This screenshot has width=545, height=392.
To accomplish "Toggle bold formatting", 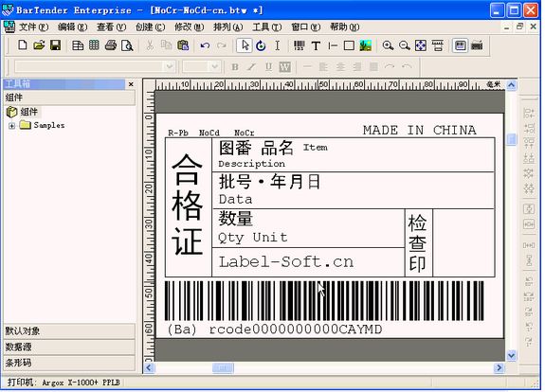I will 235,66.
